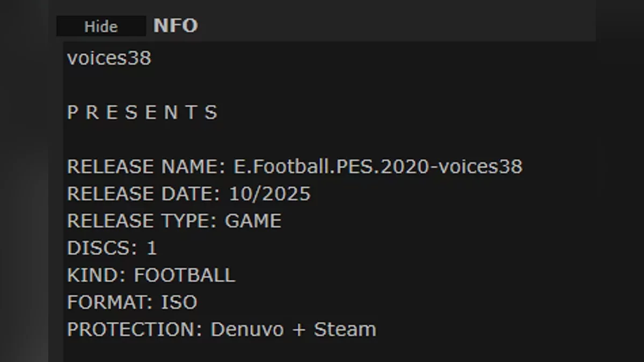The height and width of the screenshot is (362, 644).
Task: Click the NFO header title
Action: [175, 26]
